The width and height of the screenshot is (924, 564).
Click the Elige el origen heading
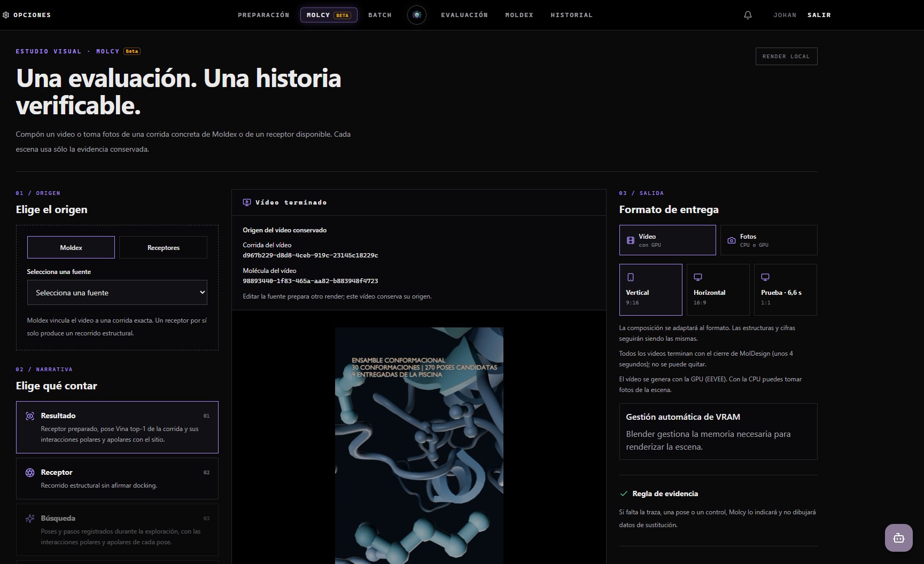coord(52,209)
